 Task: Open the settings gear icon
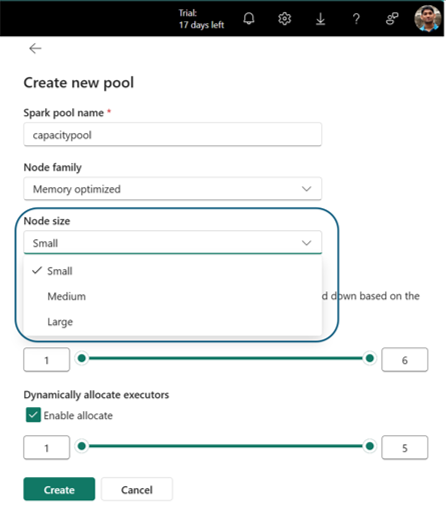(x=284, y=19)
